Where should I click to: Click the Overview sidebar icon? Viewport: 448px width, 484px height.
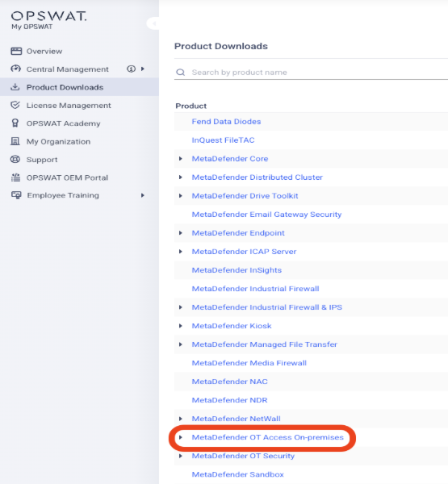click(x=16, y=51)
